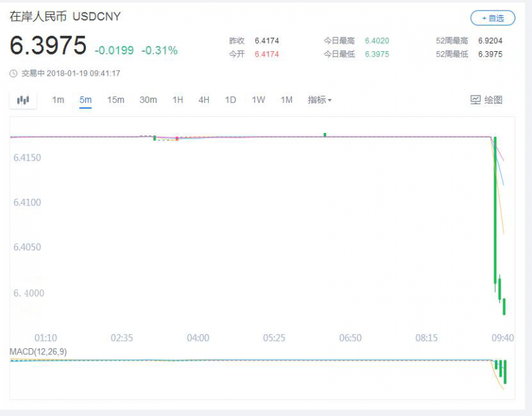Image resolution: width=532 pixels, height=416 pixels.
Task: Click the 52周最高 value 6.9204
Action: (x=489, y=41)
